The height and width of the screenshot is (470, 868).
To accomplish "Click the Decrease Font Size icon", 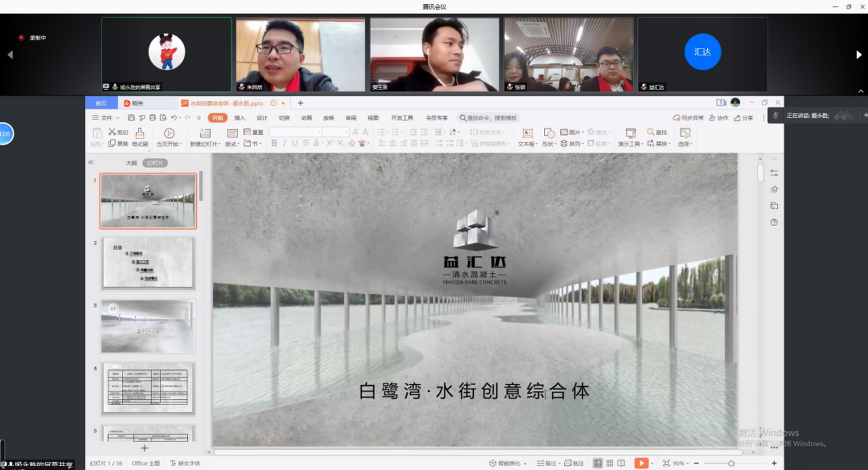I will coord(366,132).
